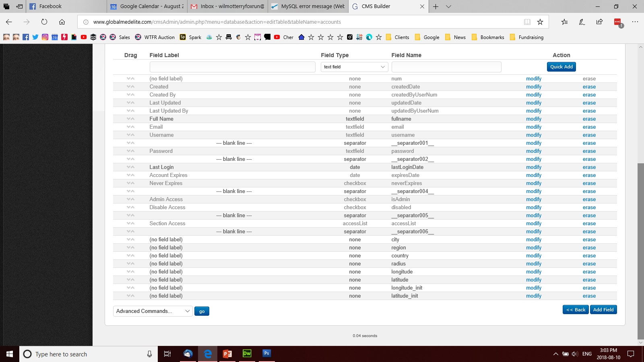Click the Add notes pen icon
644x362 pixels.
(582, 22)
